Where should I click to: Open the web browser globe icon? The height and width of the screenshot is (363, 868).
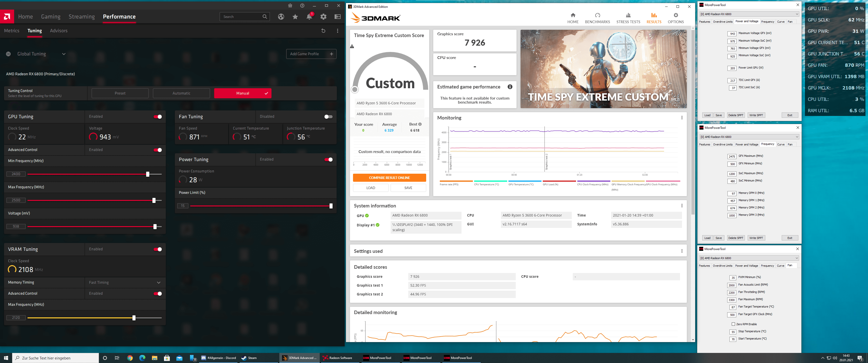[x=281, y=16]
